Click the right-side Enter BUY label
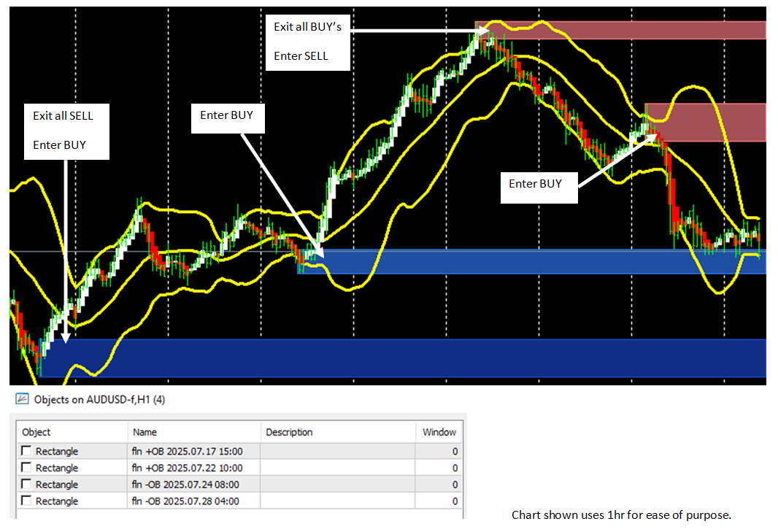 pyautogui.click(x=539, y=188)
